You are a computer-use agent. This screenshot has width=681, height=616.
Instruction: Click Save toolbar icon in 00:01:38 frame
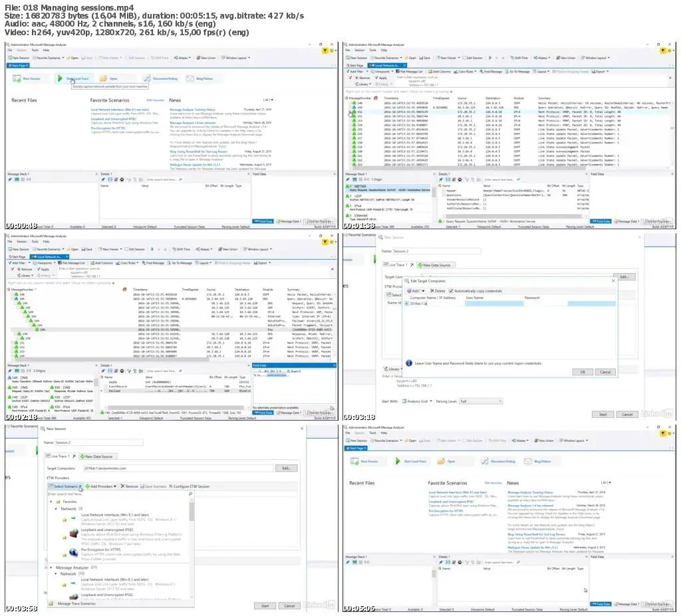point(421,58)
